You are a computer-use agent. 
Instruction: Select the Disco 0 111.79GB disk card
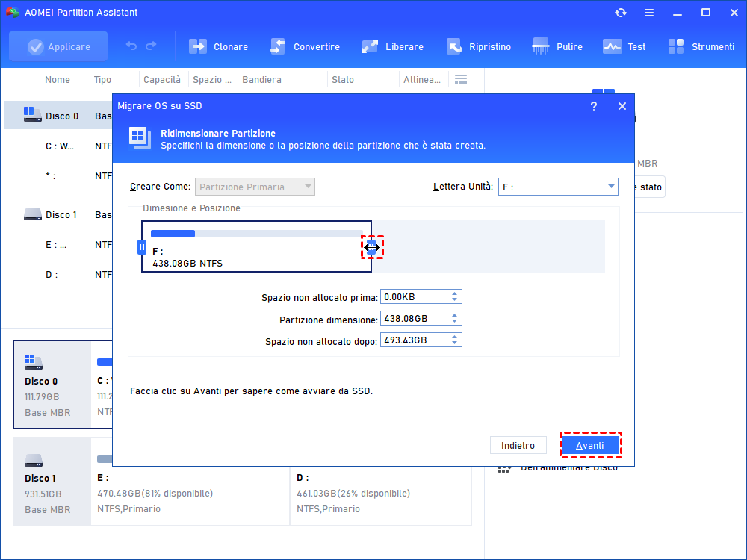[52, 385]
